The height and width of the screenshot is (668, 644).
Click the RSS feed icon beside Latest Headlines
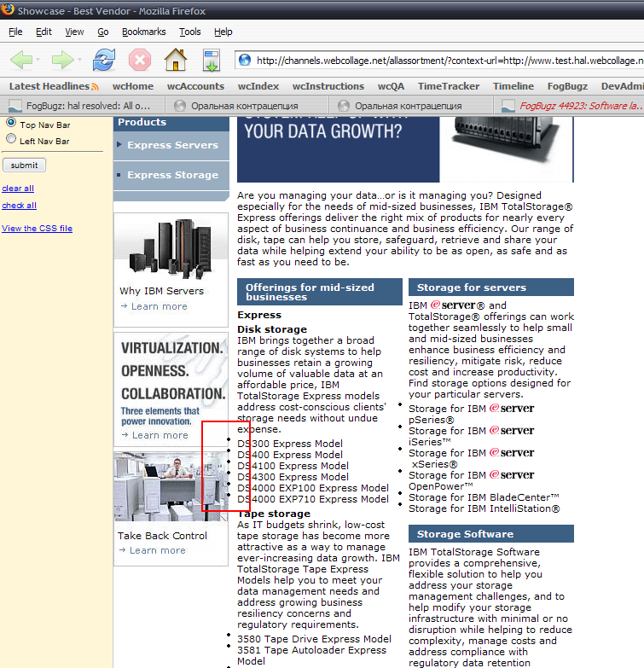click(95, 87)
